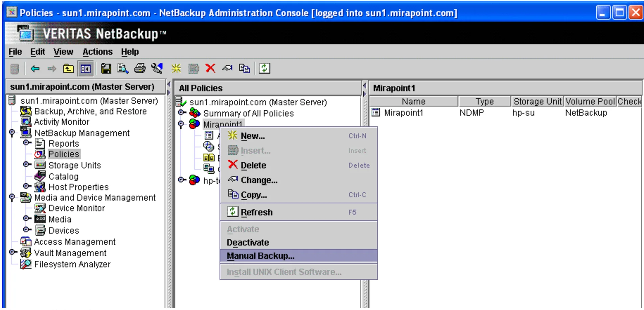This screenshot has width=644, height=310.
Task: Expand the Vault Management tree node
Action: (13, 252)
